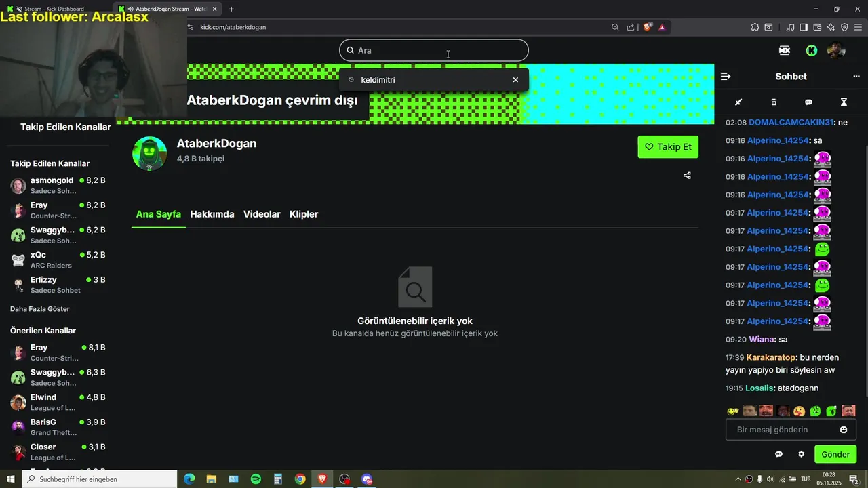Click the share icon below Takip Et

coord(687,176)
